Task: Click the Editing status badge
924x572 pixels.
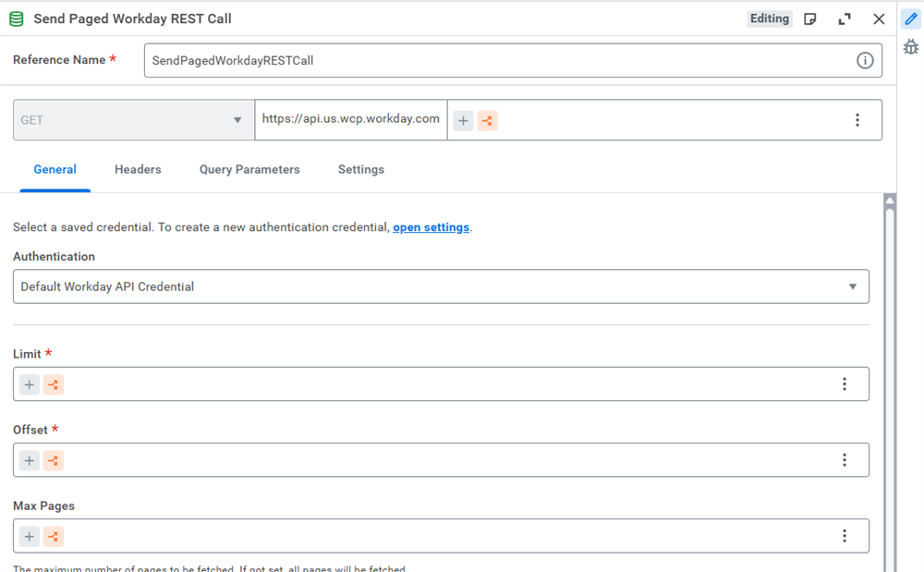Action: (770, 18)
